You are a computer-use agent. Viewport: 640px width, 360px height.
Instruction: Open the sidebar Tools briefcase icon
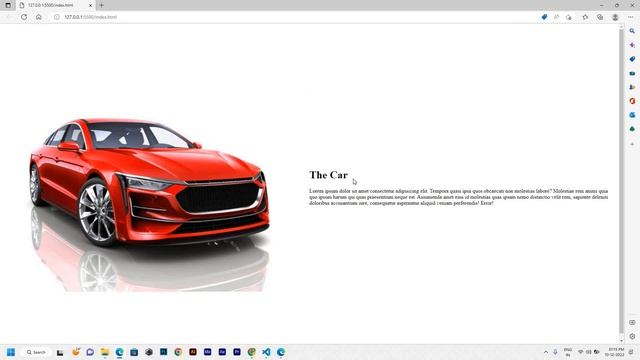tap(632, 73)
